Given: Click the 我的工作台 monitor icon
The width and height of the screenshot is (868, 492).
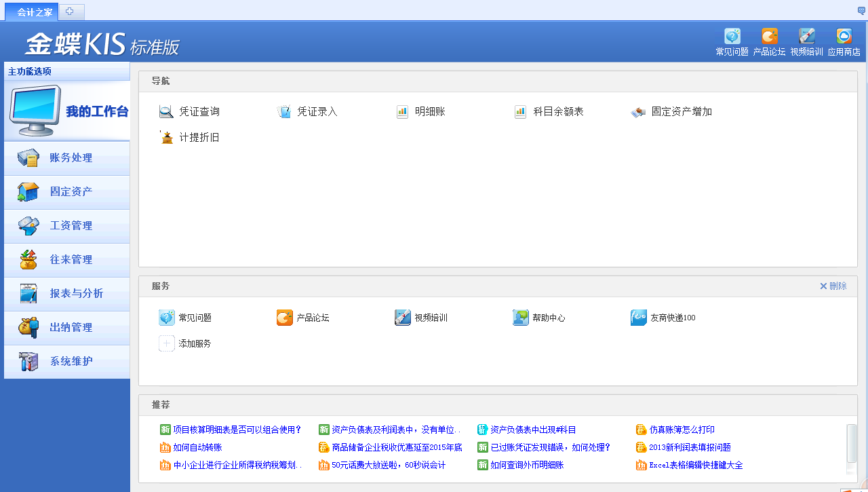Looking at the screenshot, I should (x=34, y=111).
